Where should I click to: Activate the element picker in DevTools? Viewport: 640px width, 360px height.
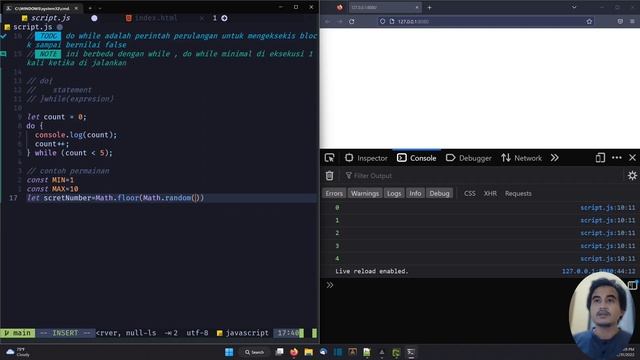pos(329,158)
